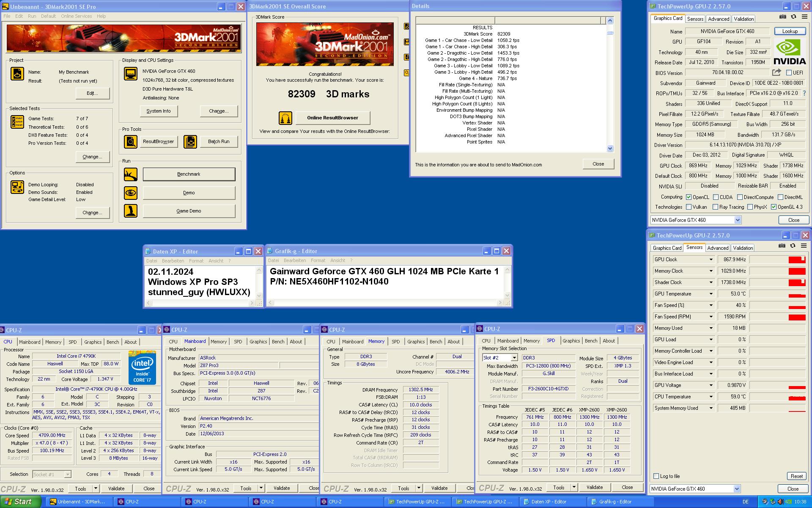Switch to Validation tab in Sensors GPU-Z
The image size is (812, 508).
coord(743,248)
